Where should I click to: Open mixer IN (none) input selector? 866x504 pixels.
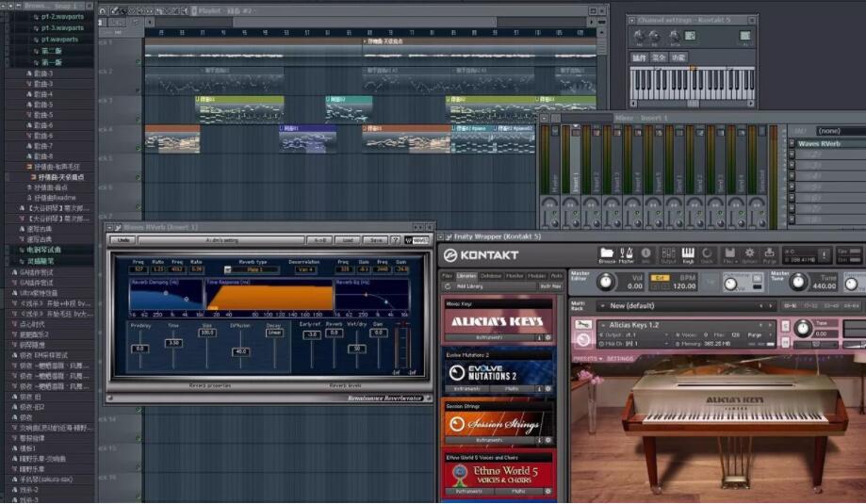tap(841, 131)
